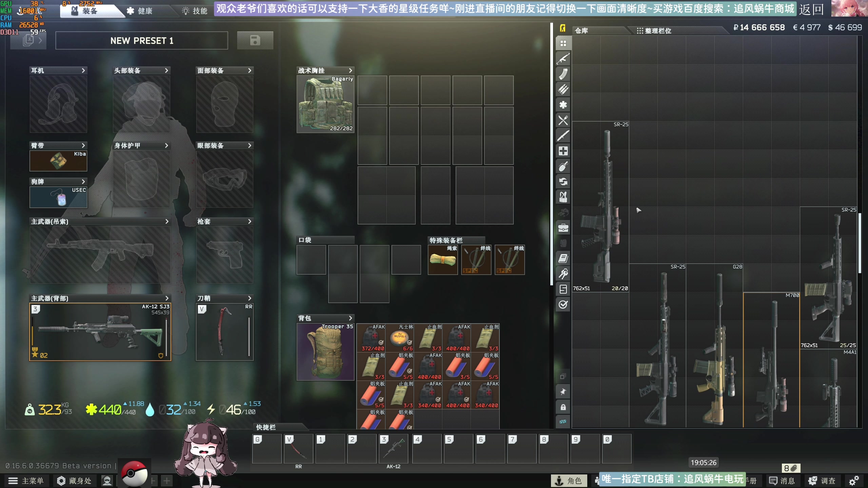Open the 仓库 stash tab
868x488 pixels.
pos(600,30)
